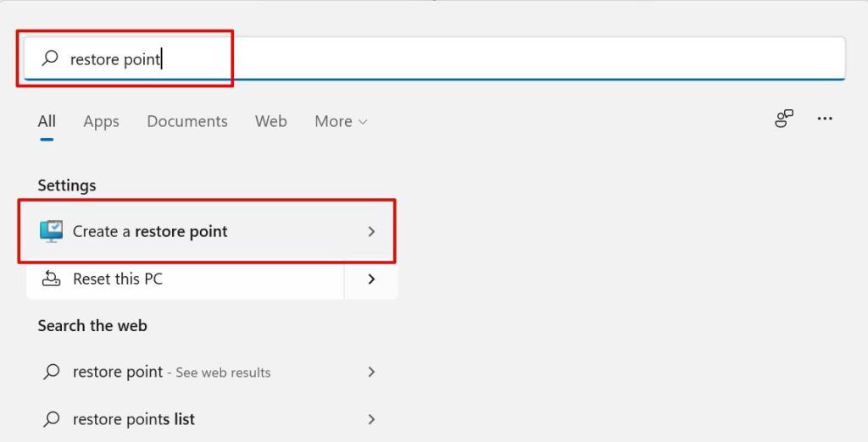868x442 pixels.
Task: Open the More dropdown filter
Action: 341,121
